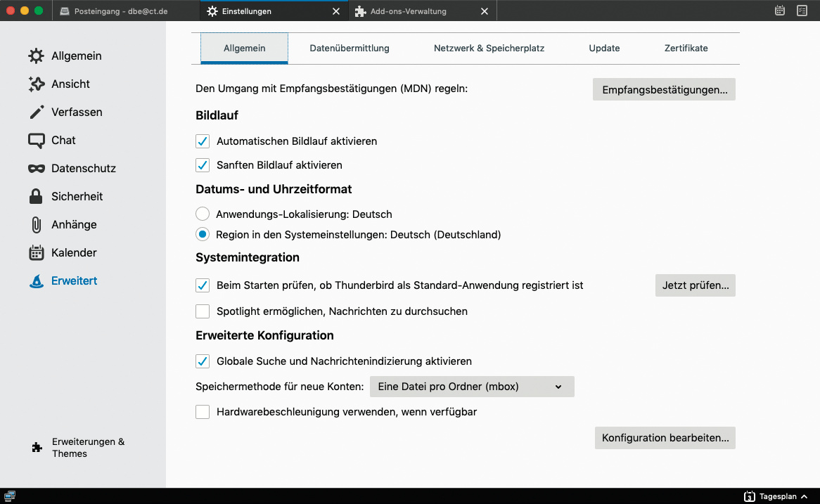Enable Spotlight message search checkbox
Screen dimensions: 820x504
click(x=203, y=311)
